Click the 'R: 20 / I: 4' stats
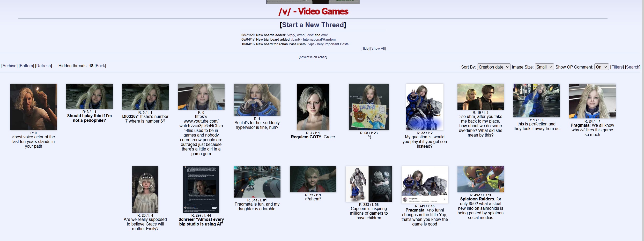 tap(145, 216)
